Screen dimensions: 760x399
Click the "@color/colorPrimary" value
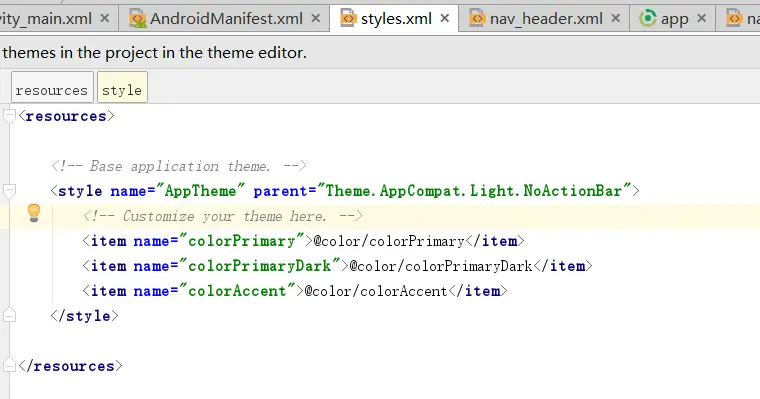pyautogui.click(x=389, y=241)
